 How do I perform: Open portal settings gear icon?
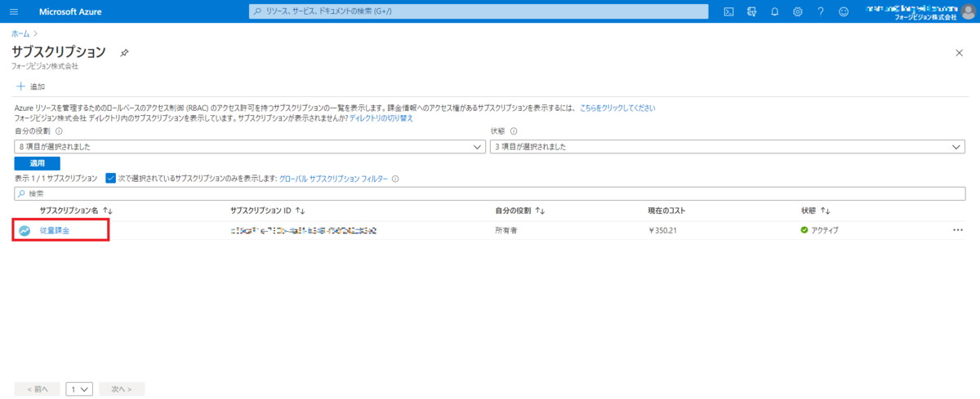click(797, 11)
